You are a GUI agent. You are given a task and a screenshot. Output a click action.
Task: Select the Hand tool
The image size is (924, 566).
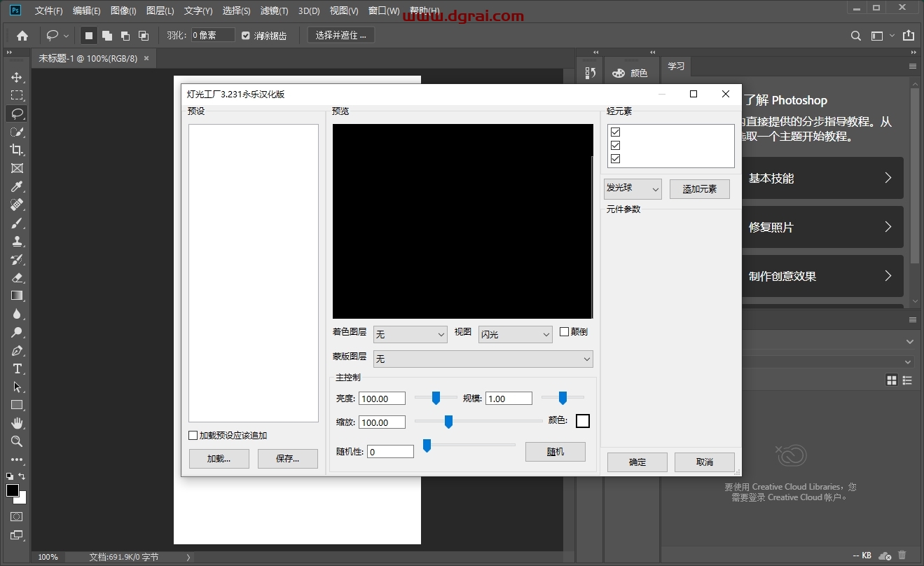pos(17,423)
